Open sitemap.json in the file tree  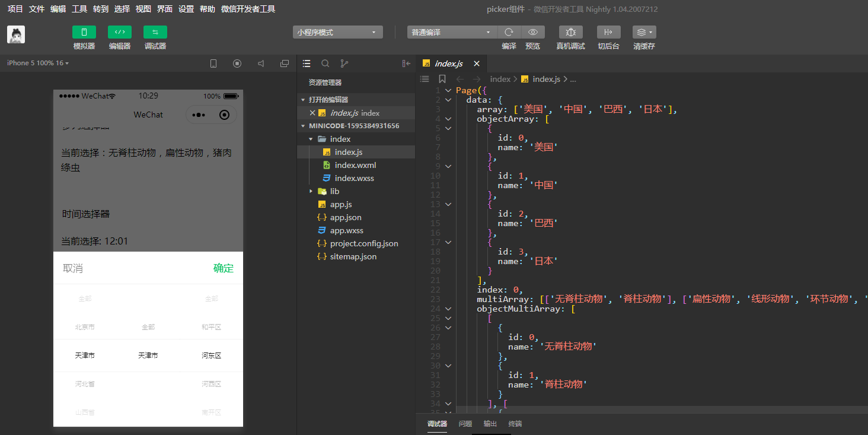tap(356, 256)
